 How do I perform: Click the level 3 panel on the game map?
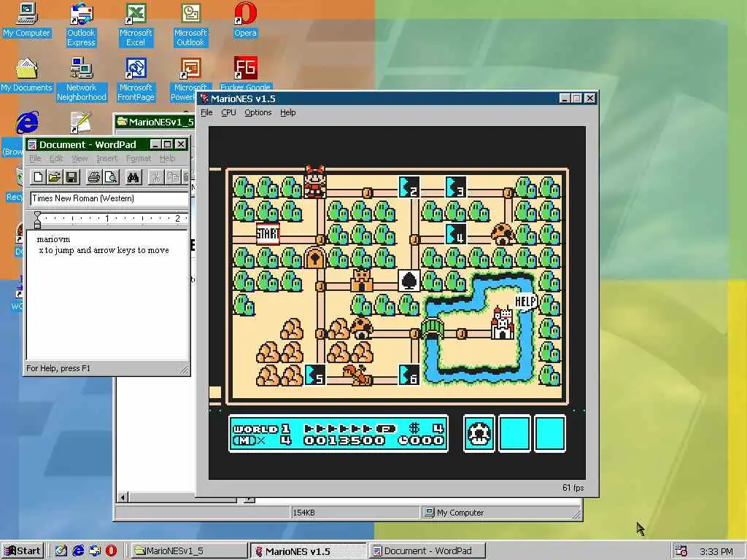[x=456, y=187]
